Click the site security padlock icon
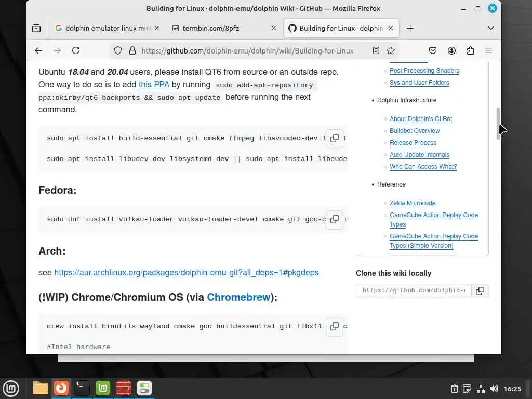The height and width of the screenshot is (399, 532). [132, 50]
